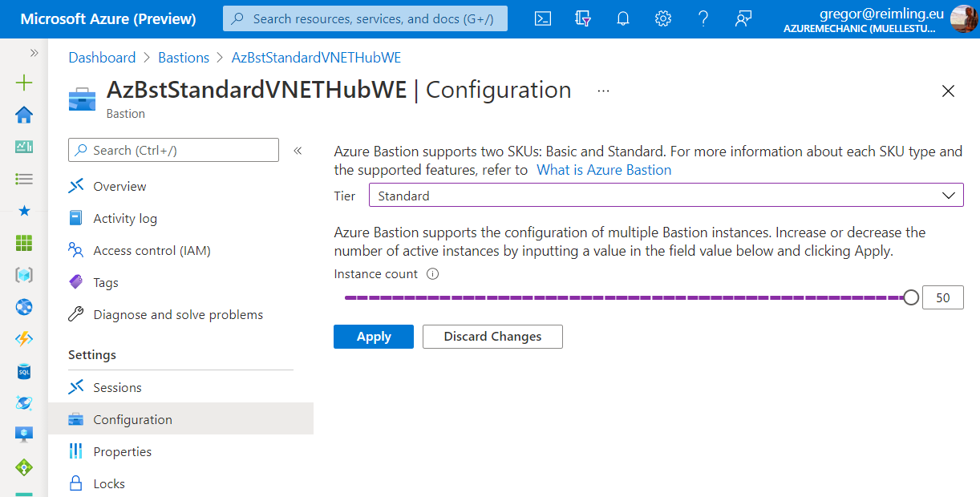Click the resource menu Search (Ctrl+/) box
This screenshot has width=980, height=497.
pos(174,150)
